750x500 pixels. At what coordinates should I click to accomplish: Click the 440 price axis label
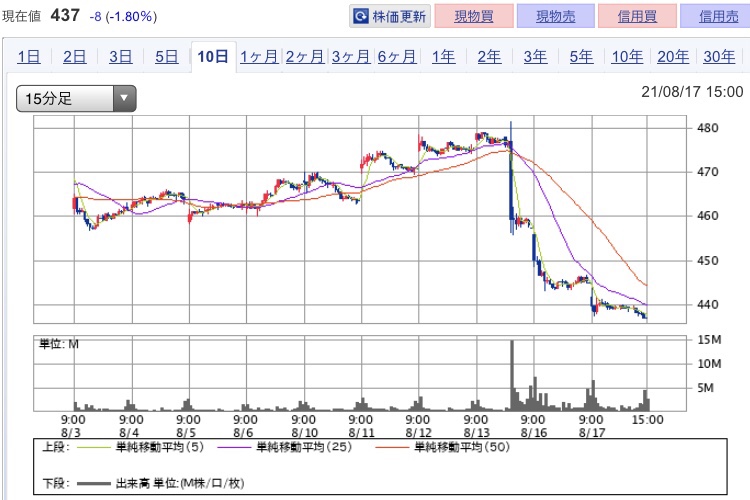tap(707, 305)
